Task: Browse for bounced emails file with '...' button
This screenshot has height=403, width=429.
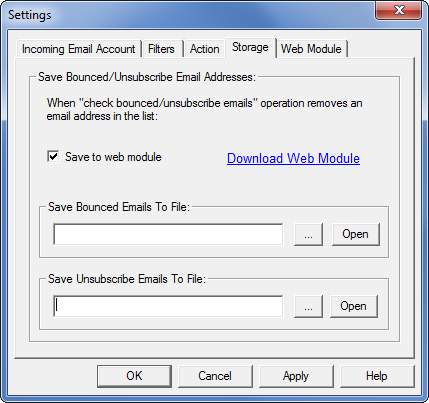Action: coord(308,235)
